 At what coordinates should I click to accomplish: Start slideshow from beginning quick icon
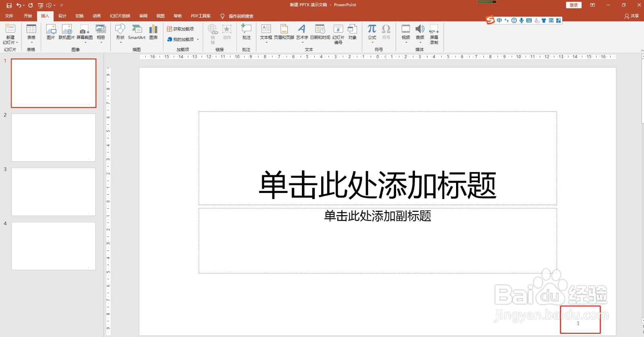(40, 5)
